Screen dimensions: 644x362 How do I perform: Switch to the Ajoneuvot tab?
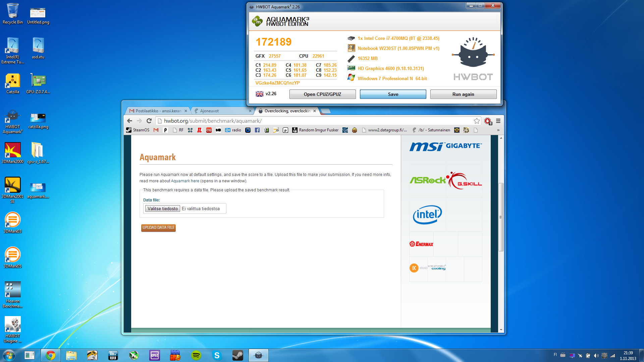[221, 111]
